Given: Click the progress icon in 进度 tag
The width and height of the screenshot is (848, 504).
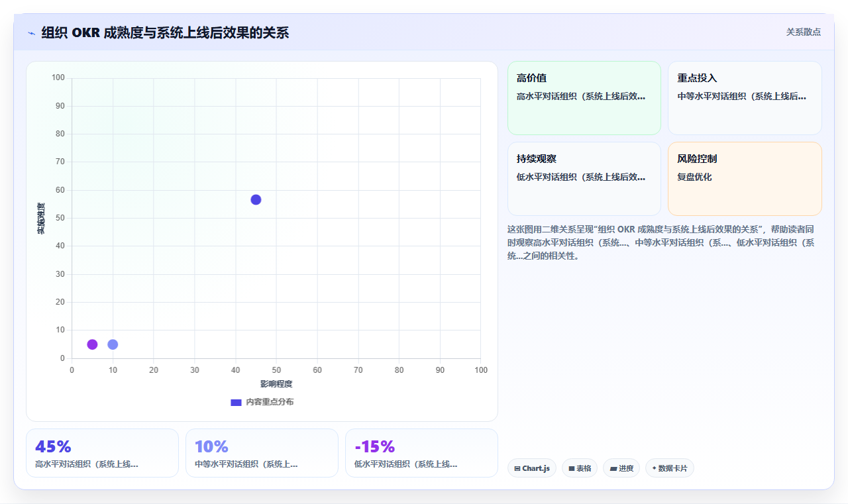Looking at the screenshot, I should tap(613, 468).
